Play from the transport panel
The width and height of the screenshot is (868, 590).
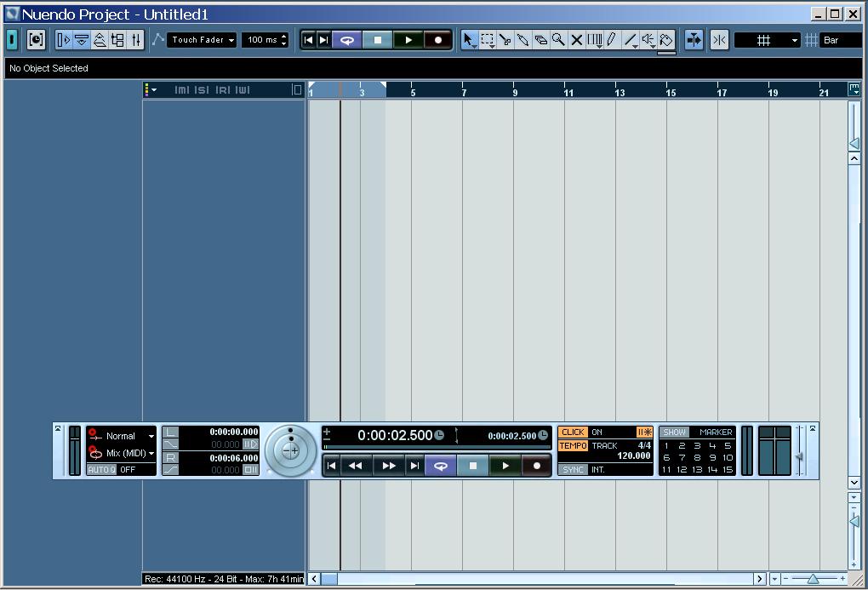(505, 466)
